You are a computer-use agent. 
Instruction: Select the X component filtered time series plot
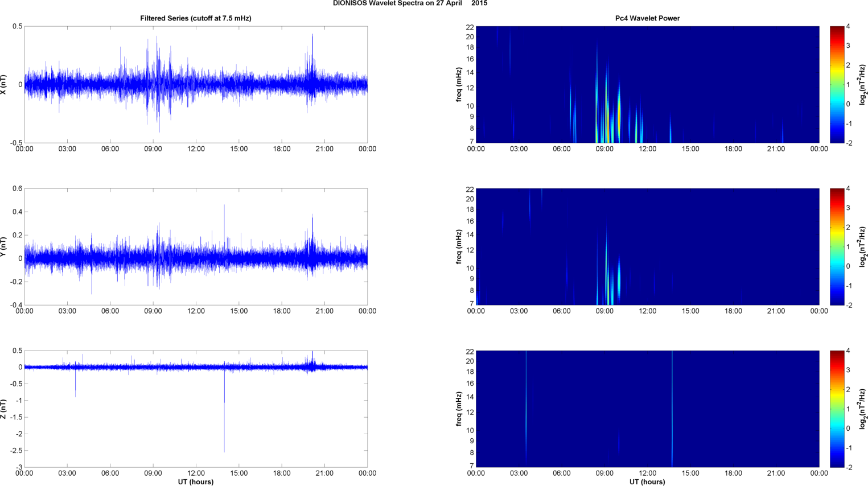pyautogui.click(x=196, y=85)
